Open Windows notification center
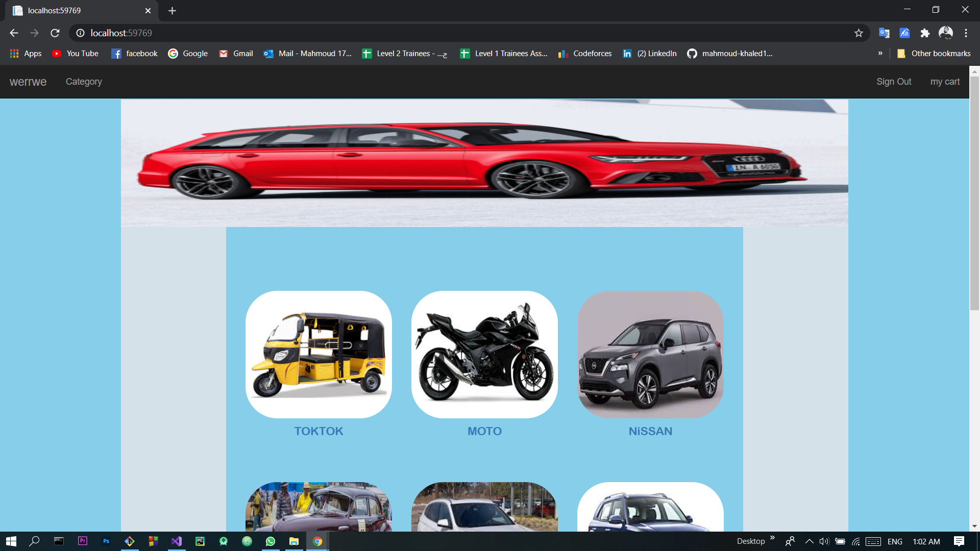The image size is (980, 551). pos(959,541)
